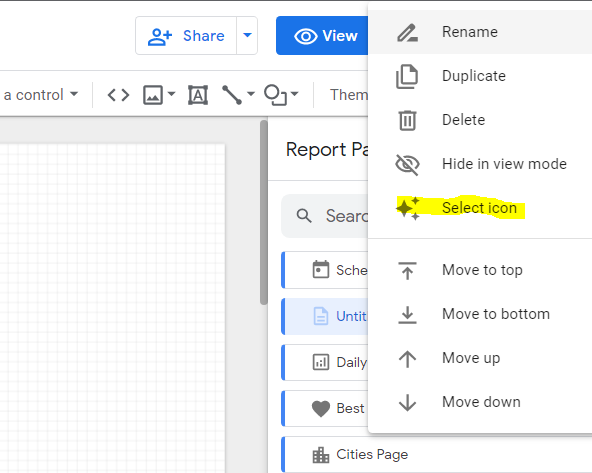Viewport: 592px width, 473px height.
Task: Click the URL embed code icon
Action: tap(119, 95)
